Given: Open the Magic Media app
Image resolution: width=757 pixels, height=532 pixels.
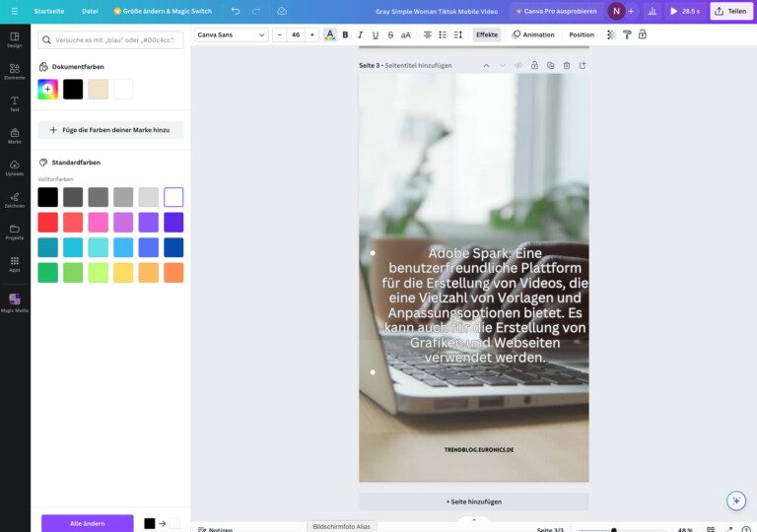Looking at the screenshot, I should 15,302.
